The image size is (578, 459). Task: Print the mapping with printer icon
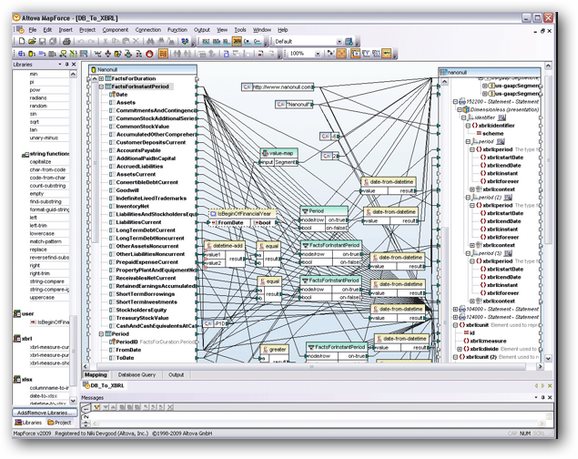click(x=67, y=41)
